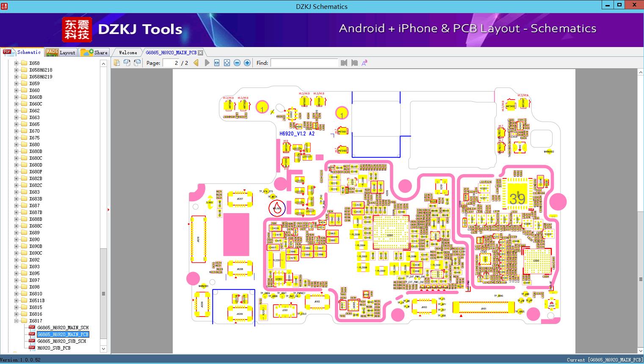Viewport: 644px width, 364px height.
Task: Open the Welcome document tab
Action: (x=128, y=53)
